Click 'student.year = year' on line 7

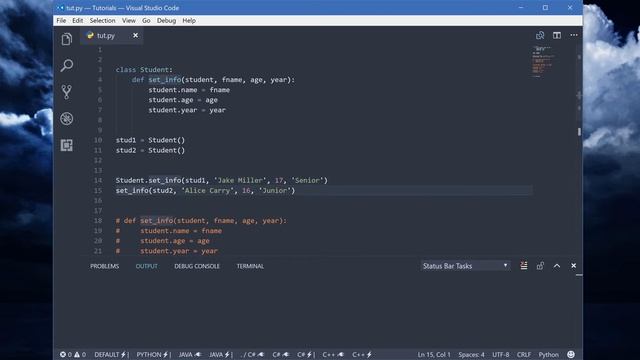(x=187, y=110)
